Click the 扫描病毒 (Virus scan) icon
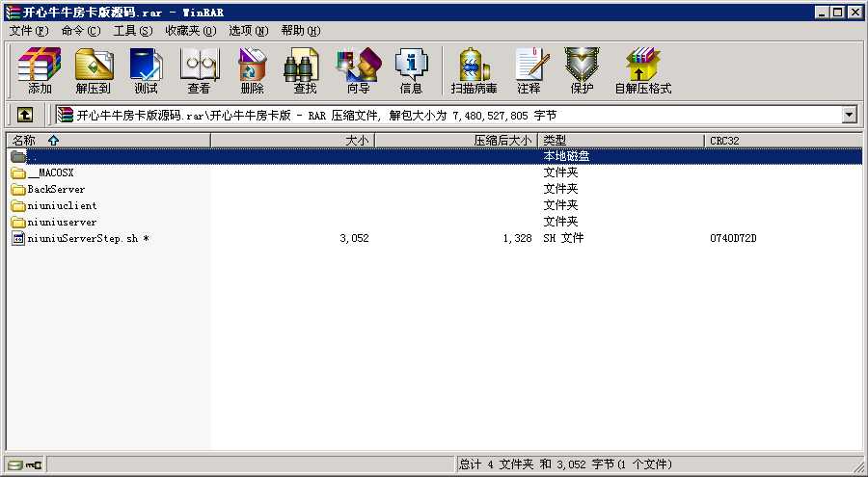This screenshot has width=868, height=477. click(474, 70)
